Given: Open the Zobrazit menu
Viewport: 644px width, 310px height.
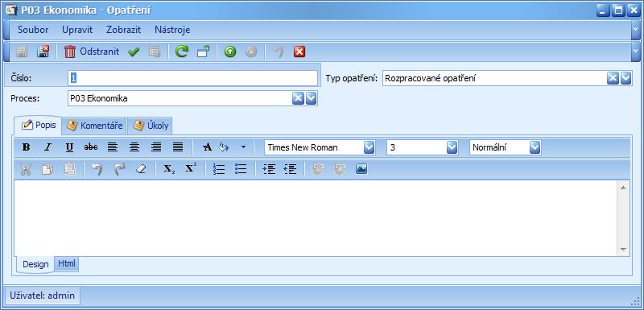Looking at the screenshot, I should (x=123, y=30).
